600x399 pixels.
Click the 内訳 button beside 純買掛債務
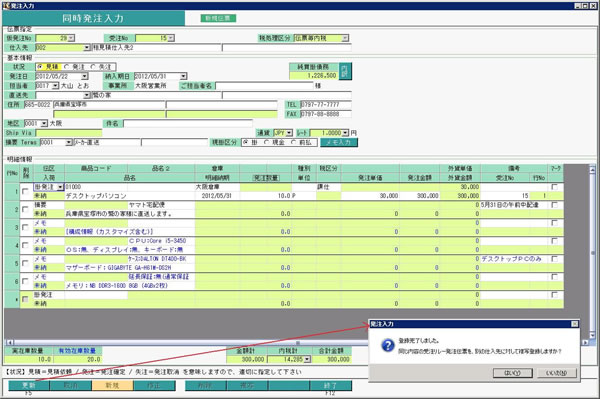[x=345, y=71]
